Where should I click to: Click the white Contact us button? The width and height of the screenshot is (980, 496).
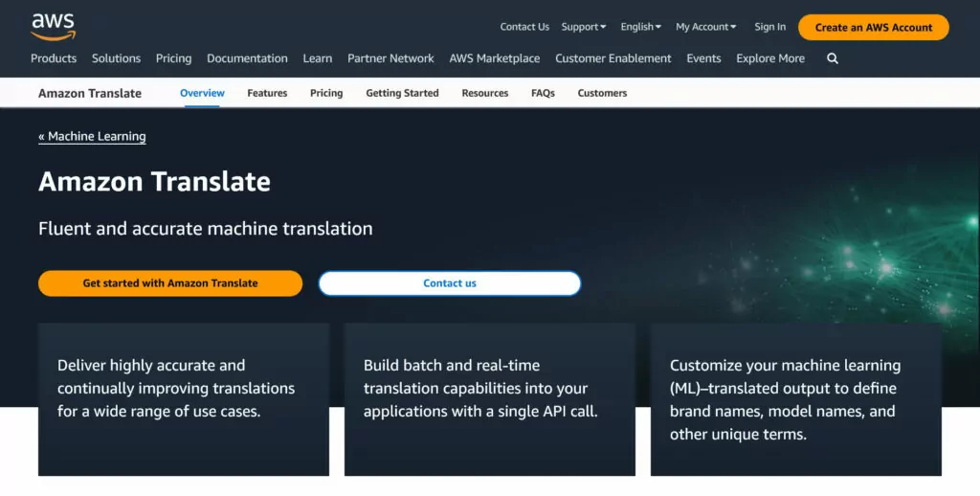[450, 283]
